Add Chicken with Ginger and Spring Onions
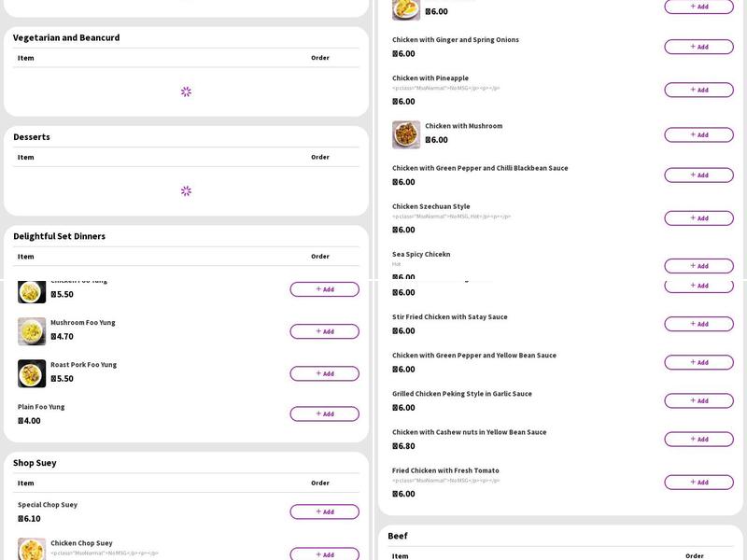This screenshot has height=560, width=747. 698,47
